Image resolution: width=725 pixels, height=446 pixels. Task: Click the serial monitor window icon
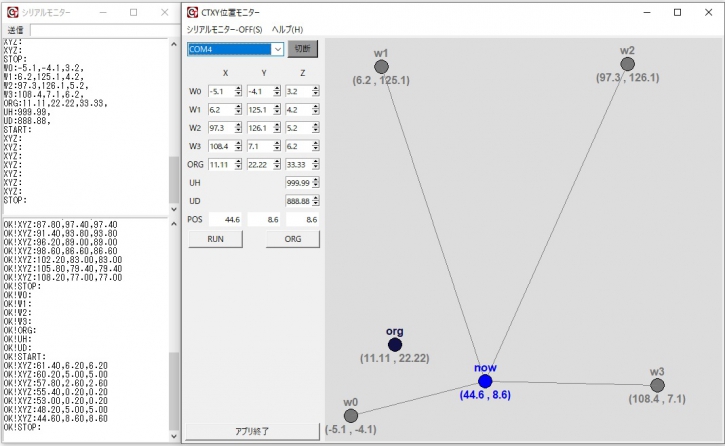pos(11,12)
